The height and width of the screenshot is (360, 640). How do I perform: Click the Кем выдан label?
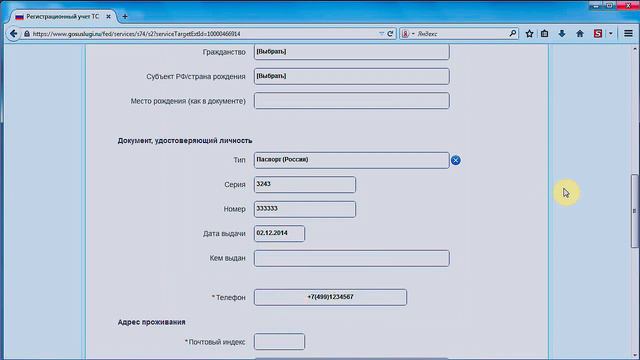[227, 258]
